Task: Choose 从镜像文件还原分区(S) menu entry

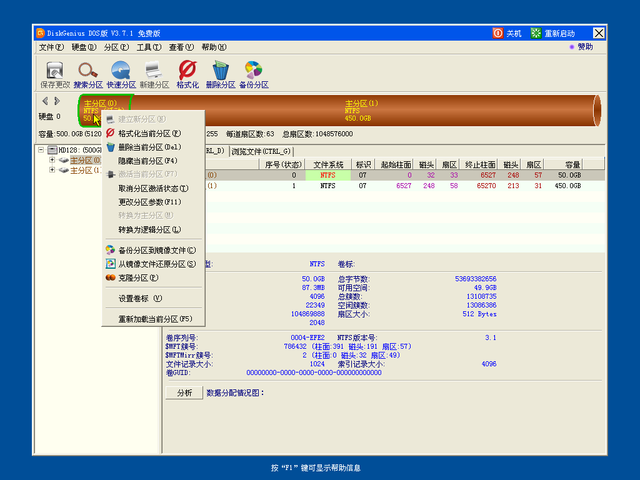Action: point(153,264)
